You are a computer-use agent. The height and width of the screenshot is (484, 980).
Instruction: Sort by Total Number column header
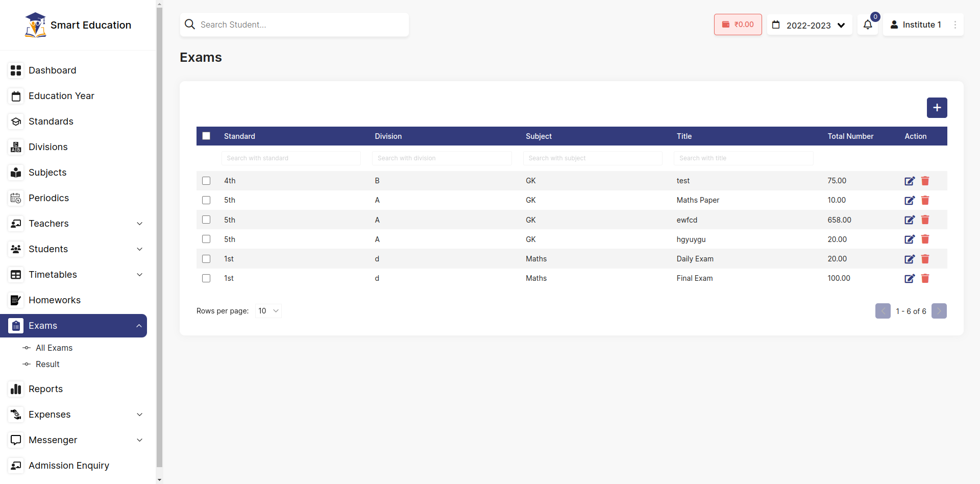(x=850, y=136)
